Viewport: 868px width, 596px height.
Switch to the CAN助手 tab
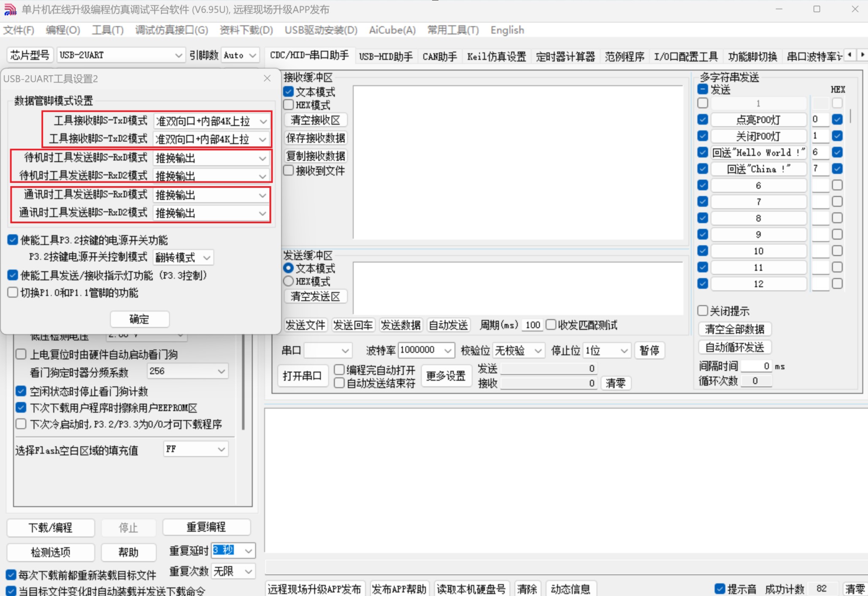pyautogui.click(x=440, y=56)
